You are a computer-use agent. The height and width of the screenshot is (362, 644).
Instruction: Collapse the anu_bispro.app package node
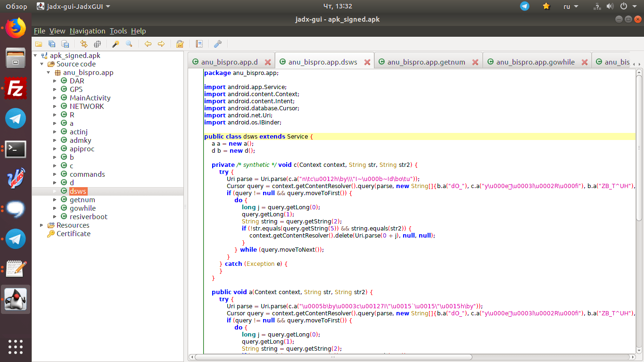(49, 73)
